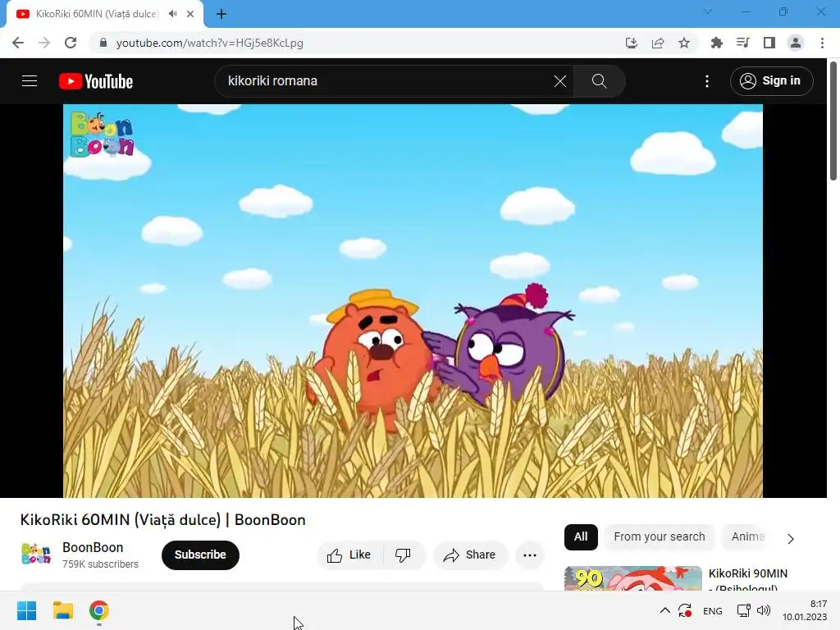
Task: Open YouTube settings three-dot menu
Action: click(x=707, y=81)
